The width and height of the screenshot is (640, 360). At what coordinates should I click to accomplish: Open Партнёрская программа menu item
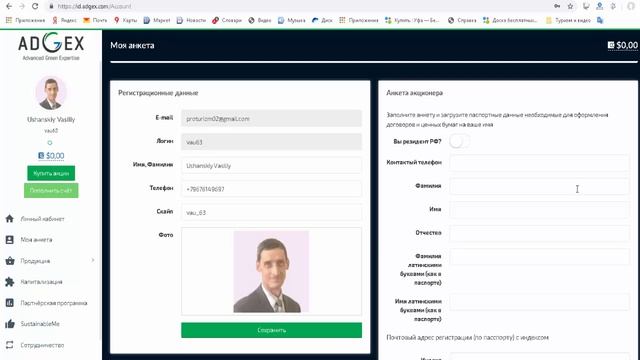pos(54,303)
